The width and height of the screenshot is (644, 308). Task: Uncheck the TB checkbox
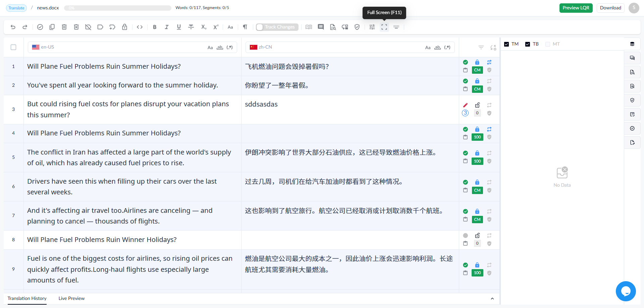pyautogui.click(x=528, y=44)
